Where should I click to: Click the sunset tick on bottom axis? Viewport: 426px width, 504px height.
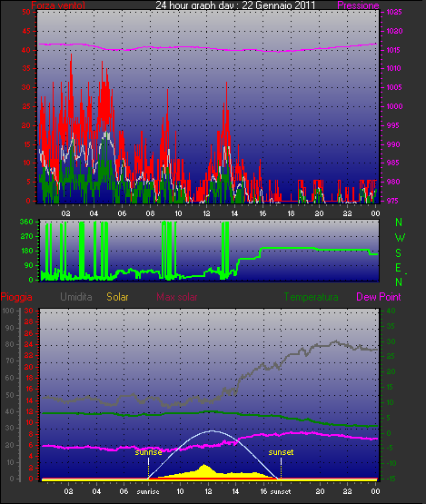pos(281,492)
